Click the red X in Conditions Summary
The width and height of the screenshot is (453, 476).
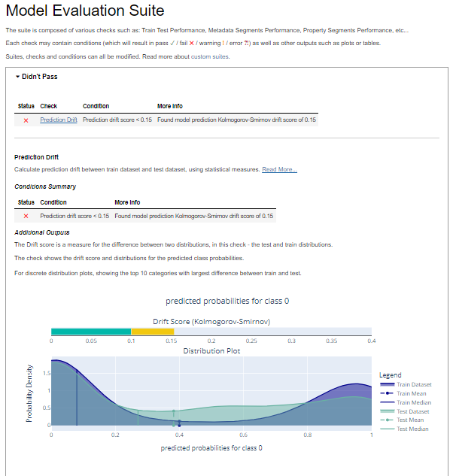pos(26,216)
